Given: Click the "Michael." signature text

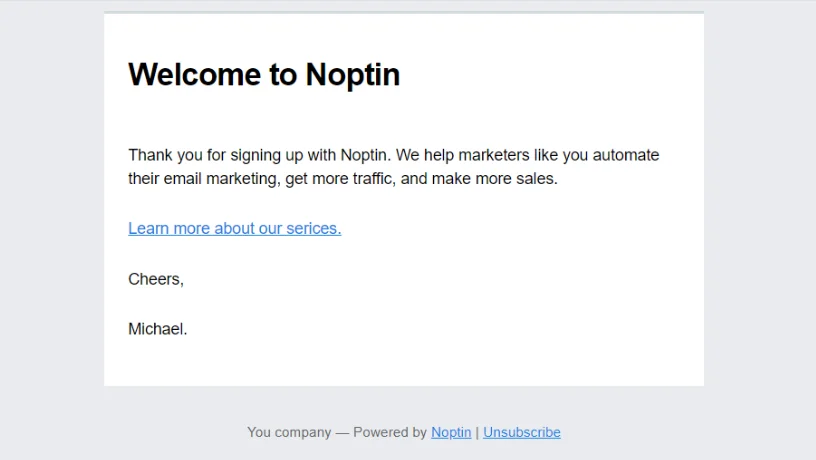Looking at the screenshot, I should tap(157, 329).
